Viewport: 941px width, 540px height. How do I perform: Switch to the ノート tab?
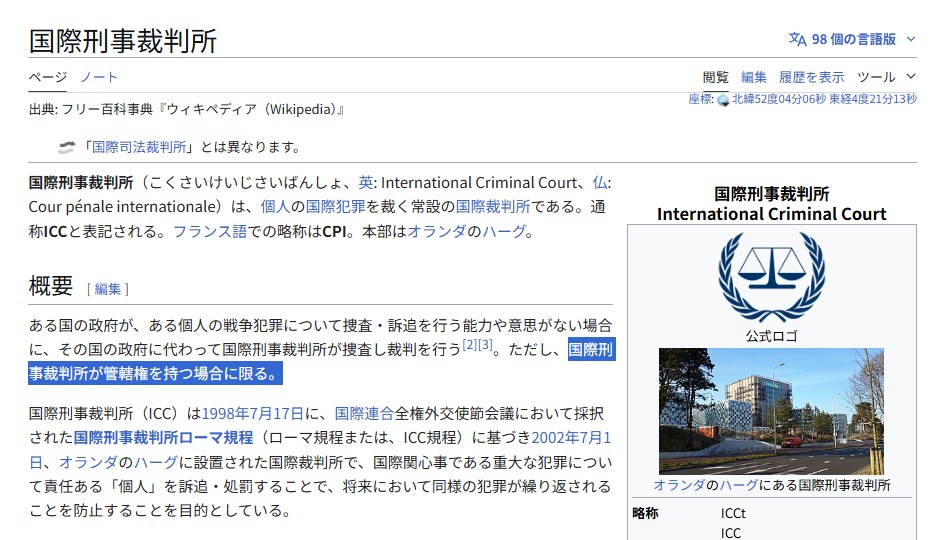(x=99, y=77)
